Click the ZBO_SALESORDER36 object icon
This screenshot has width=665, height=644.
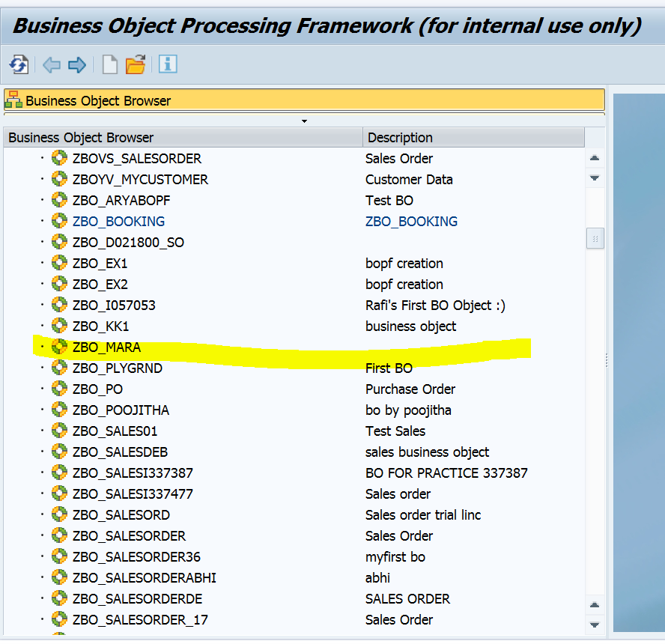[59, 556]
